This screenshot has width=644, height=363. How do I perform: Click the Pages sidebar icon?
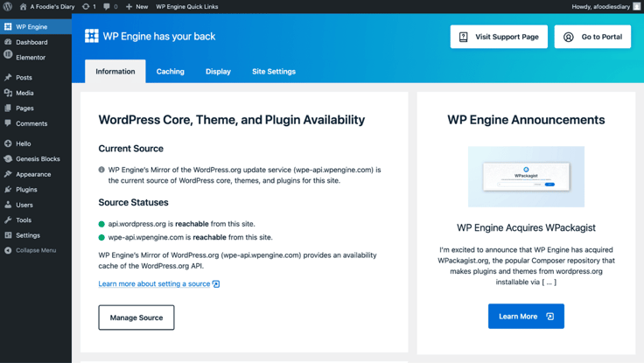pyautogui.click(x=8, y=108)
